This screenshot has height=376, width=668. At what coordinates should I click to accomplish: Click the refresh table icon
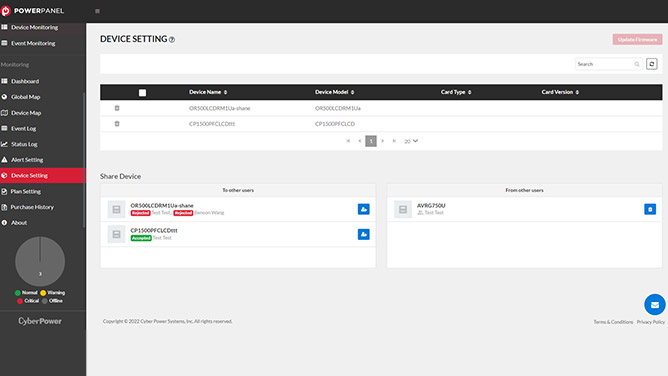click(651, 64)
